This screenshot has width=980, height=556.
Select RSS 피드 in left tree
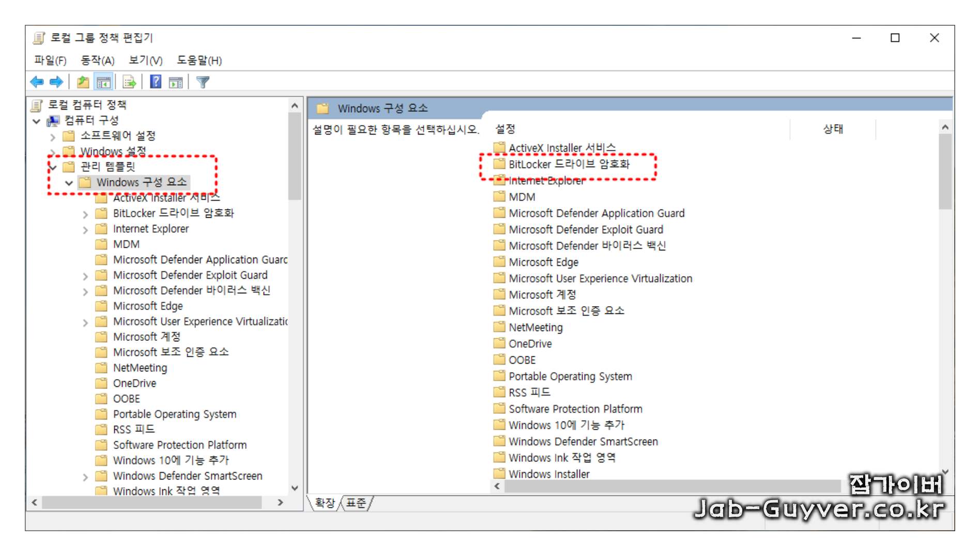(134, 429)
